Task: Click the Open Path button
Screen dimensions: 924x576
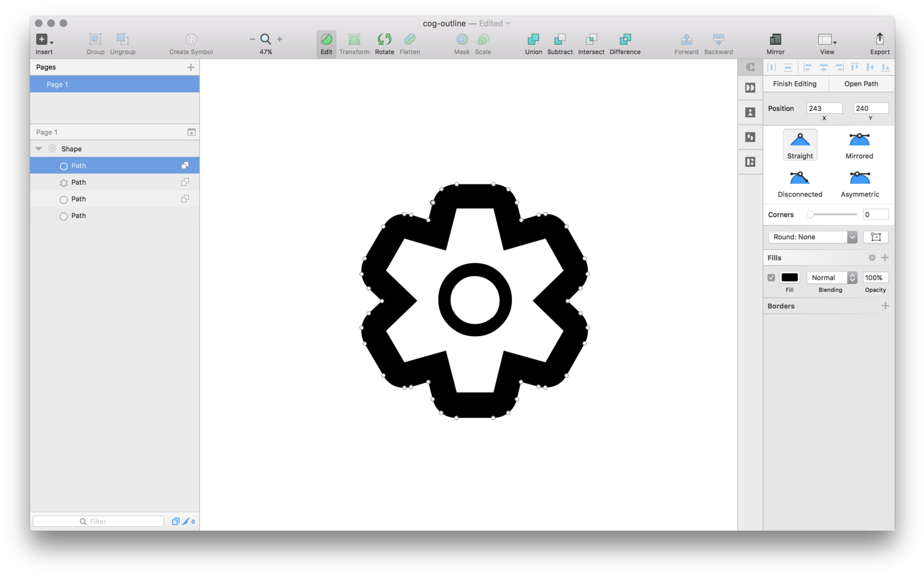Action: tap(861, 83)
